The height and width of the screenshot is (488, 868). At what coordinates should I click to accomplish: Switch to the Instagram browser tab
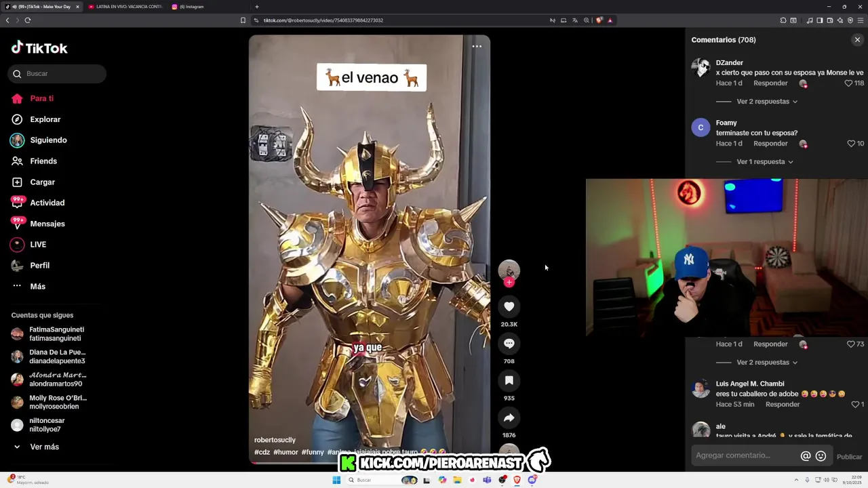[208, 7]
